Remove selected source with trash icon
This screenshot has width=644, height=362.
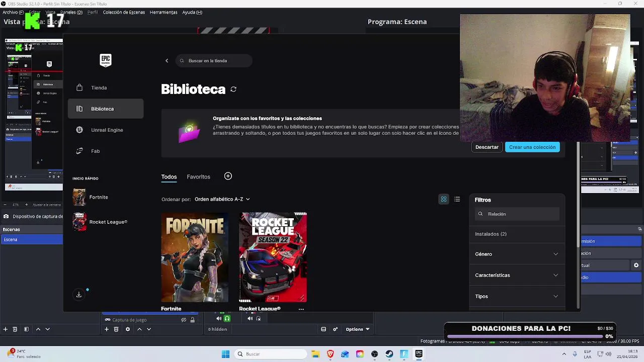[116, 329]
